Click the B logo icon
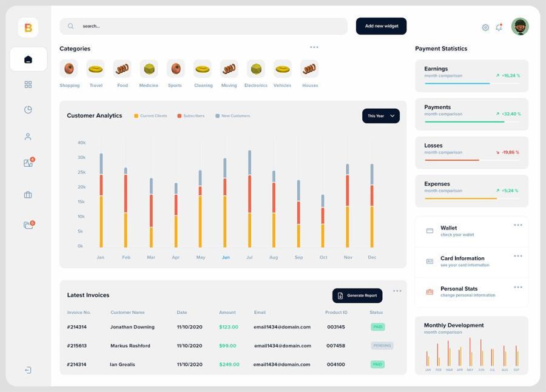Viewport: 546px width, 392px height. pyautogui.click(x=28, y=27)
